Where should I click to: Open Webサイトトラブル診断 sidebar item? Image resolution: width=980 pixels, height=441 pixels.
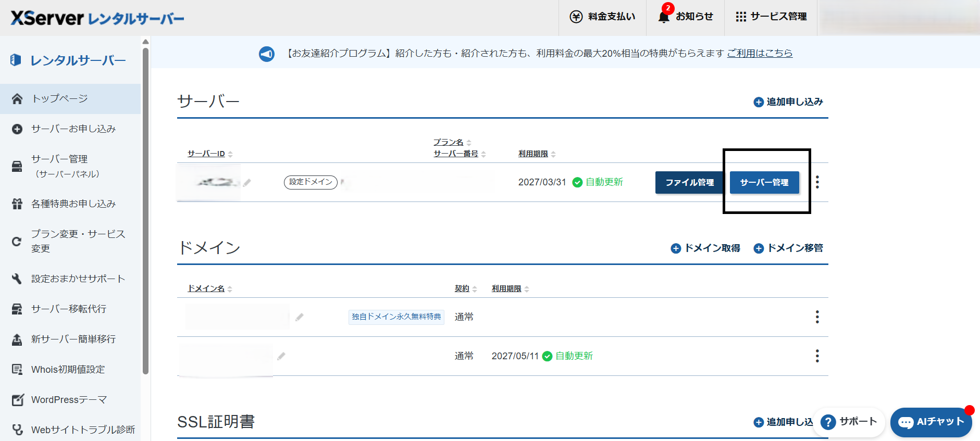coord(70,430)
